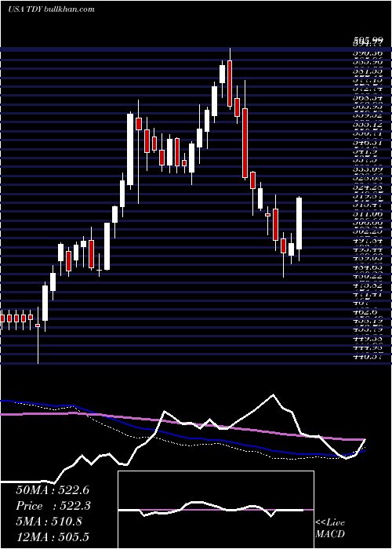The width and height of the screenshot is (392, 549).
Task: Click the 462.6 price axis label
Action: 365,311
